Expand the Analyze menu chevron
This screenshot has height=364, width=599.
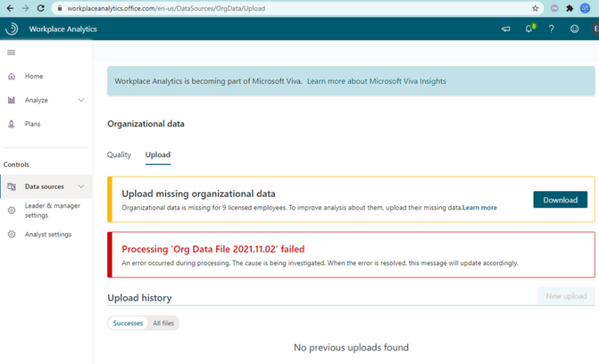[x=81, y=100]
